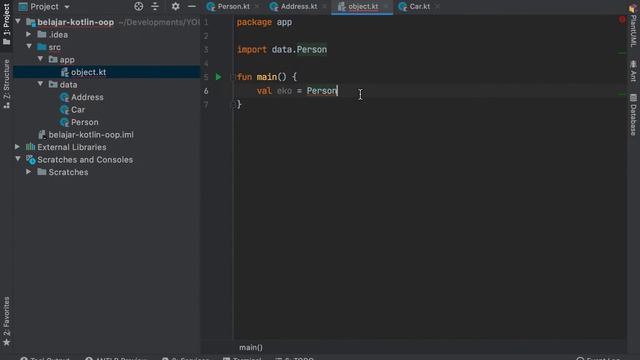Close the Car.kt tab
Screen dimensions: 640x360
pos(437,7)
